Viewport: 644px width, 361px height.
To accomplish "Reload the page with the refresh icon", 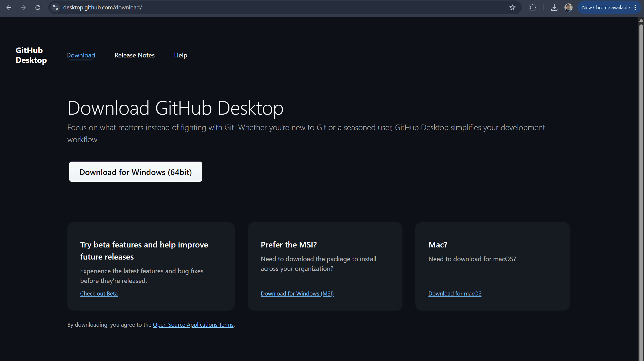I will 38,8.
